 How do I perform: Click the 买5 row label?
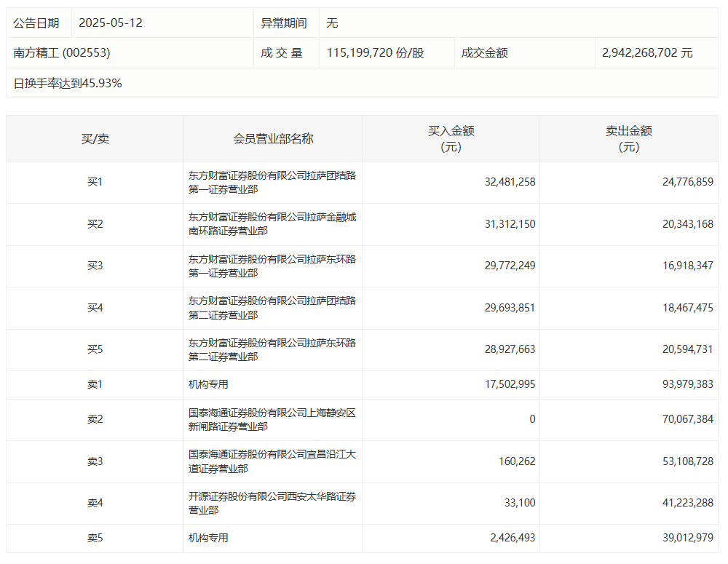pos(95,350)
